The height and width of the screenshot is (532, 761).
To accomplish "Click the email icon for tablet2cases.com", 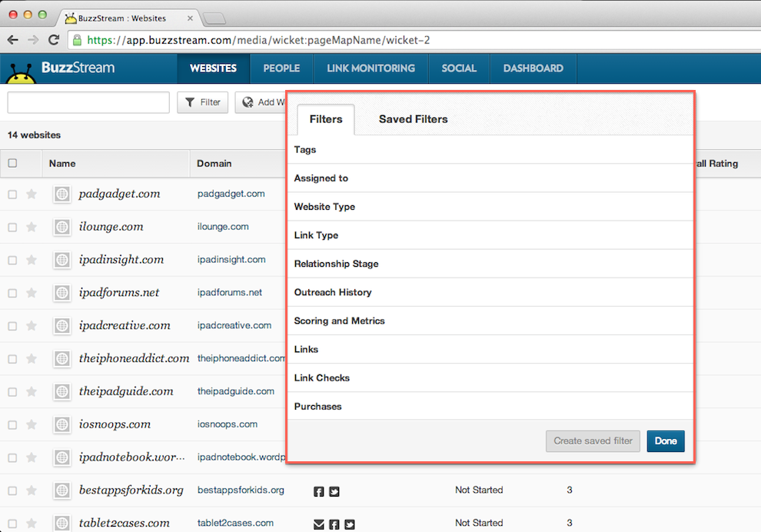I will point(318,524).
